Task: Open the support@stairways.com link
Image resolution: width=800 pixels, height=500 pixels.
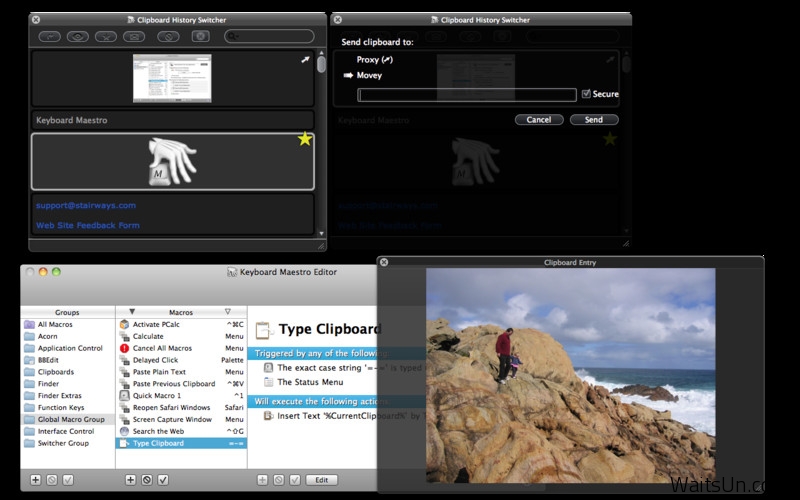Action: pyautogui.click(x=86, y=205)
